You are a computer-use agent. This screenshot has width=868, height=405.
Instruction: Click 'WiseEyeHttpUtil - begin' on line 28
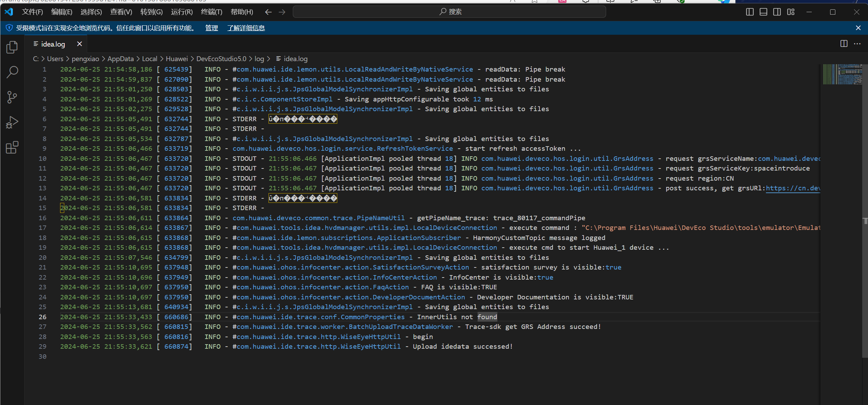[x=387, y=337]
